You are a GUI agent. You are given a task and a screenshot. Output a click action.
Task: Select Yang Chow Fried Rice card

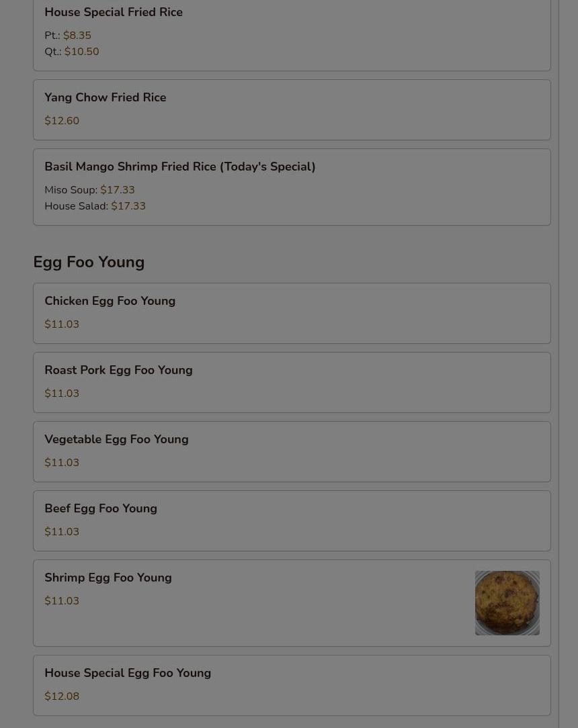coord(292,109)
